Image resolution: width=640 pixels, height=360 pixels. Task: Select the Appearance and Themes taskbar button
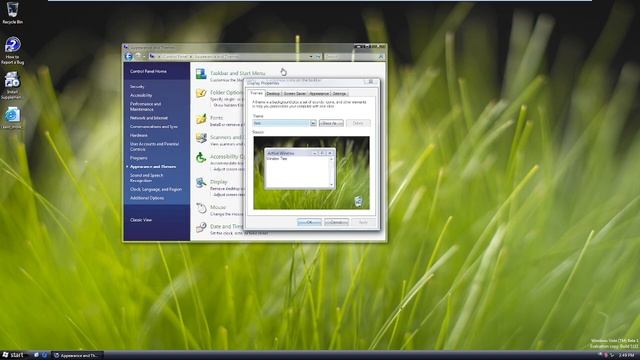click(78, 356)
